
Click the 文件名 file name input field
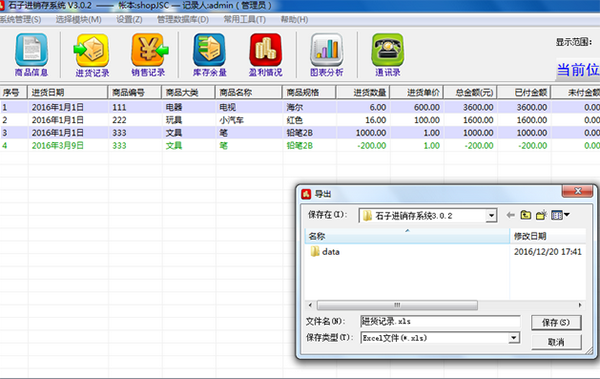440,322
